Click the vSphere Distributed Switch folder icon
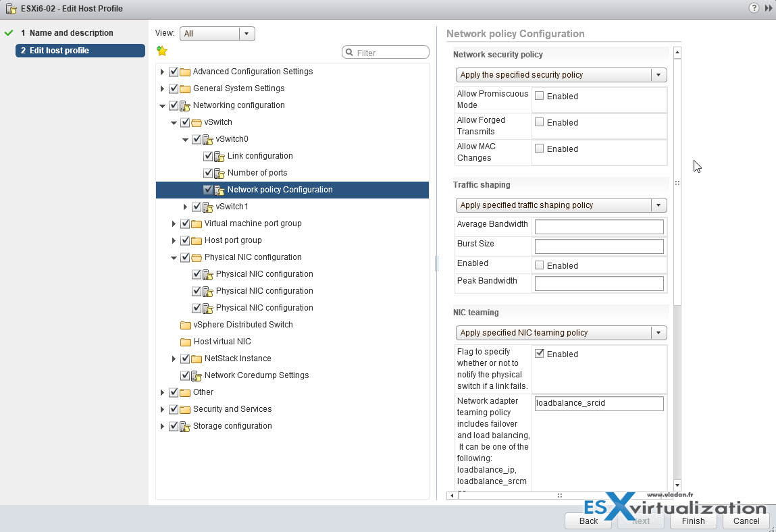The height and width of the screenshot is (532, 776). click(x=186, y=325)
